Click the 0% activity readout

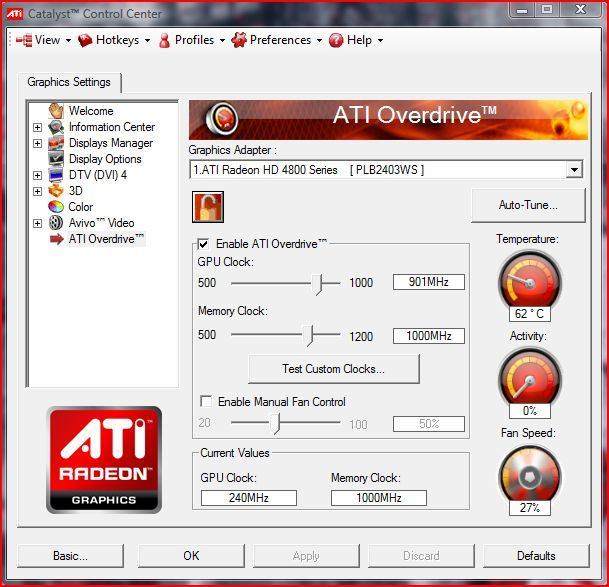529,411
